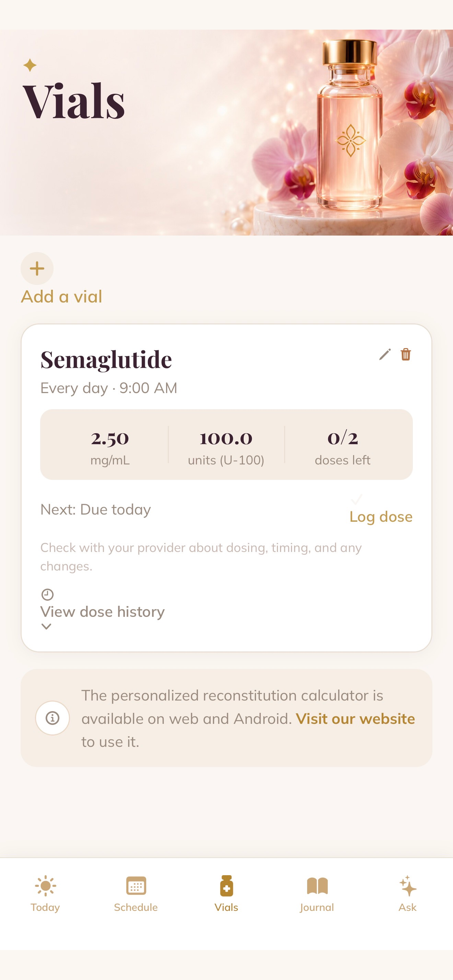Tap the checkmark above Log dose
This screenshot has width=453, height=980.
[356, 499]
